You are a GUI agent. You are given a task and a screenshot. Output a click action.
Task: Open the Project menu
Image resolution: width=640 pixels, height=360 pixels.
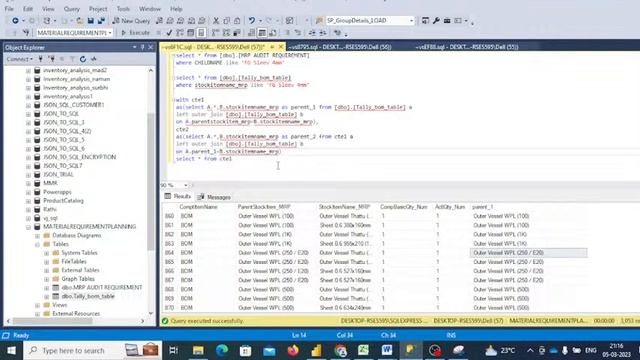[x=98, y=9]
